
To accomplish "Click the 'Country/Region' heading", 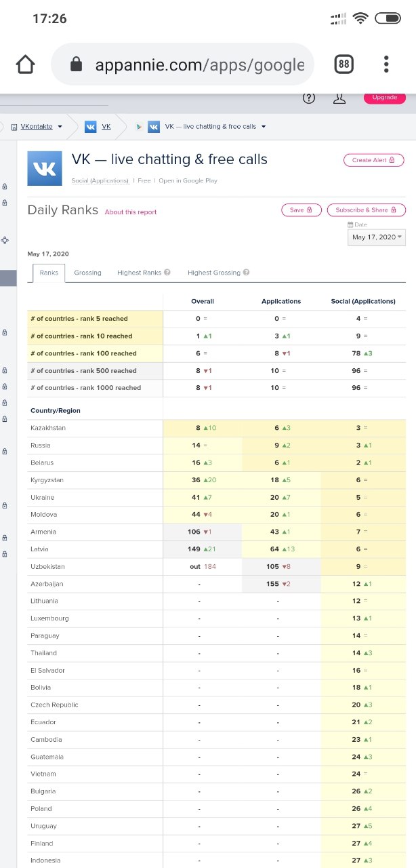I will pos(56,411).
